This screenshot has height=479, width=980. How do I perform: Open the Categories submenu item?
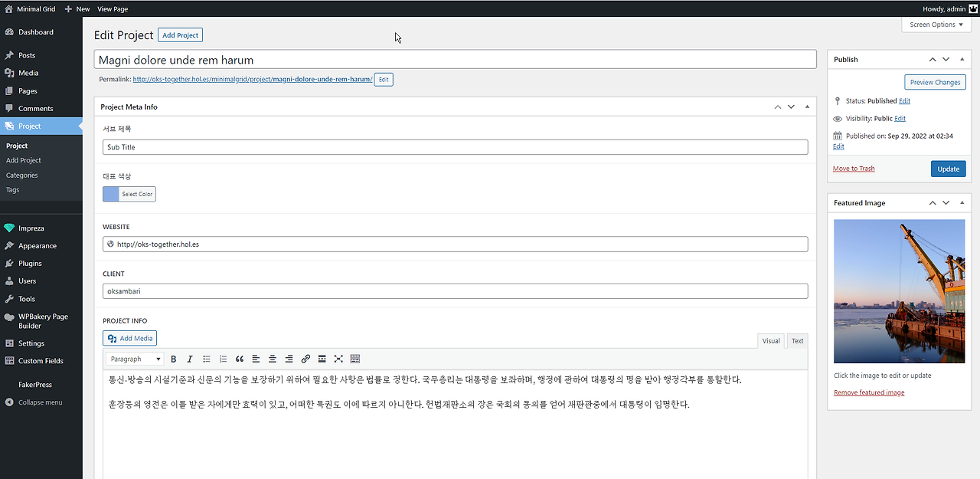[22, 175]
